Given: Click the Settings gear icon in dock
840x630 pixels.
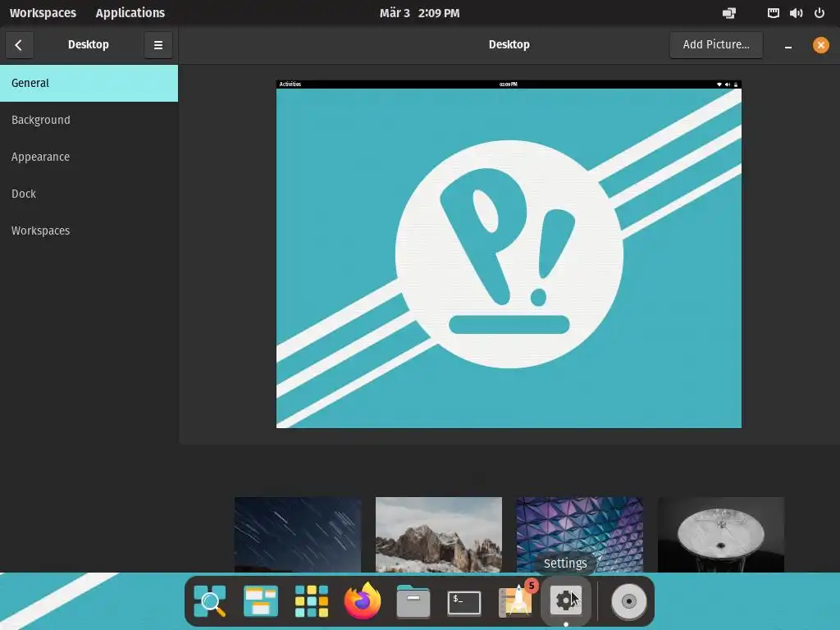Looking at the screenshot, I should 566,600.
